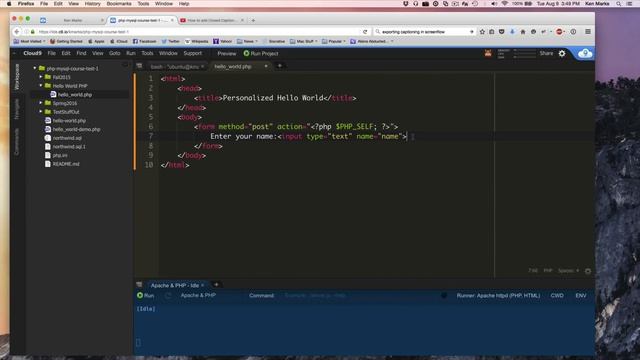The height and width of the screenshot is (360, 640).
Task: Click the ENV button in the runner bar
Action: click(581, 295)
